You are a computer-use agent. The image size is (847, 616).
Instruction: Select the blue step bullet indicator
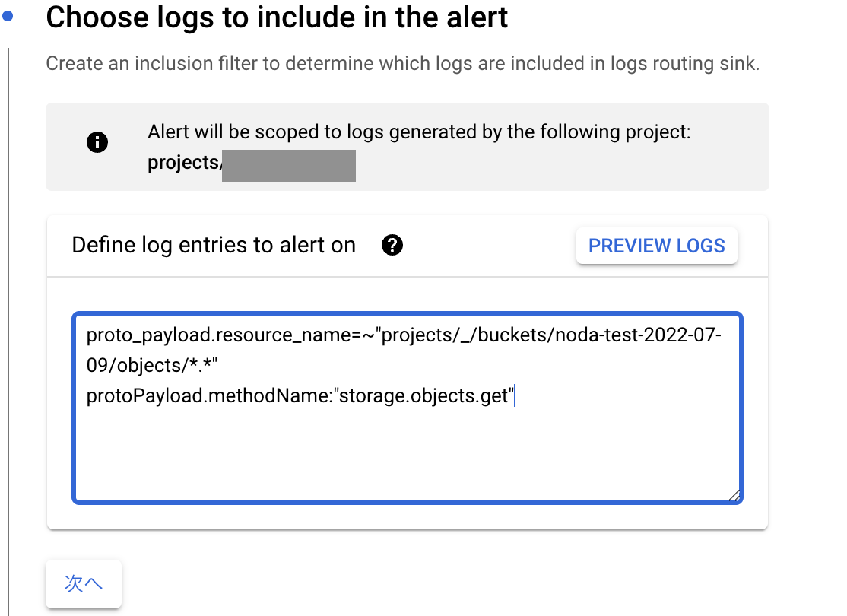tap(8, 16)
